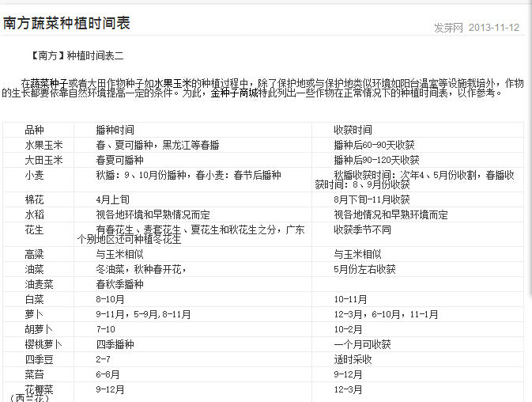This screenshot has width=532, height=402.
Task: Click cell 视各地环境和早熟情况而定
Action: 153,214
